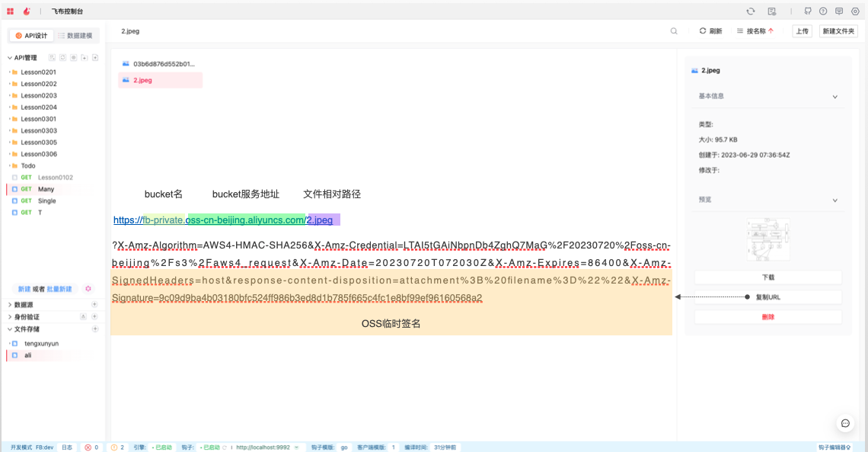The height and width of the screenshot is (452, 868).
Task: Toggle sort order 按名称
Action: point(755,31)
